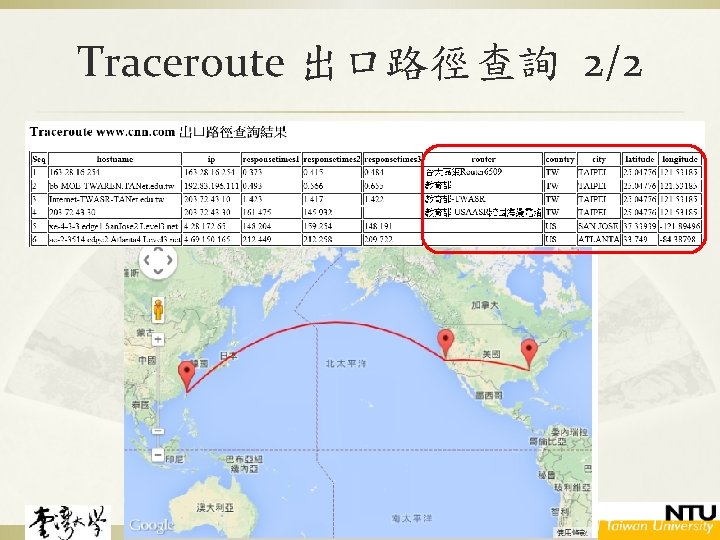This screenshot has height=540, width=720.
Task: Click the ip cell 192.83.196.111
Action: pos(211,186)
